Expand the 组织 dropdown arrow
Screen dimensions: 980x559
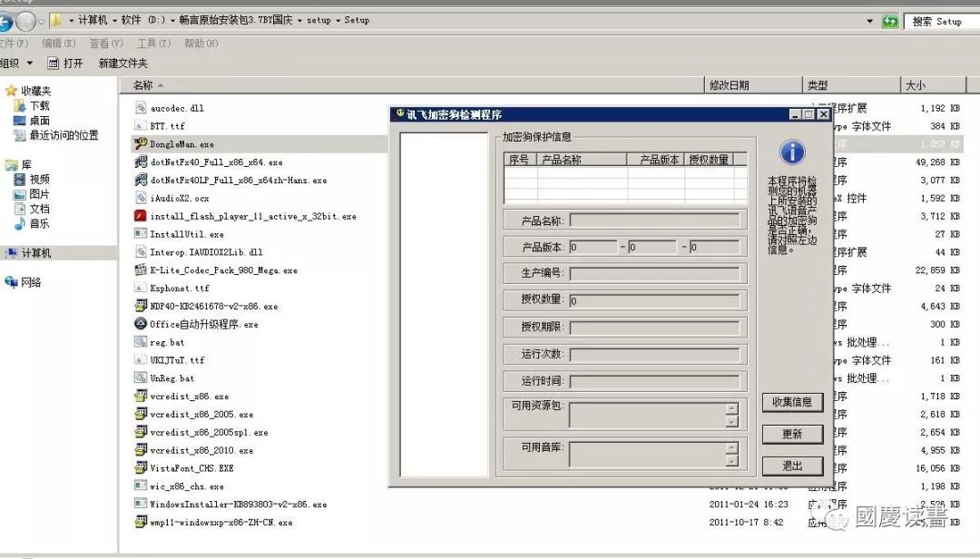(29, 64)
